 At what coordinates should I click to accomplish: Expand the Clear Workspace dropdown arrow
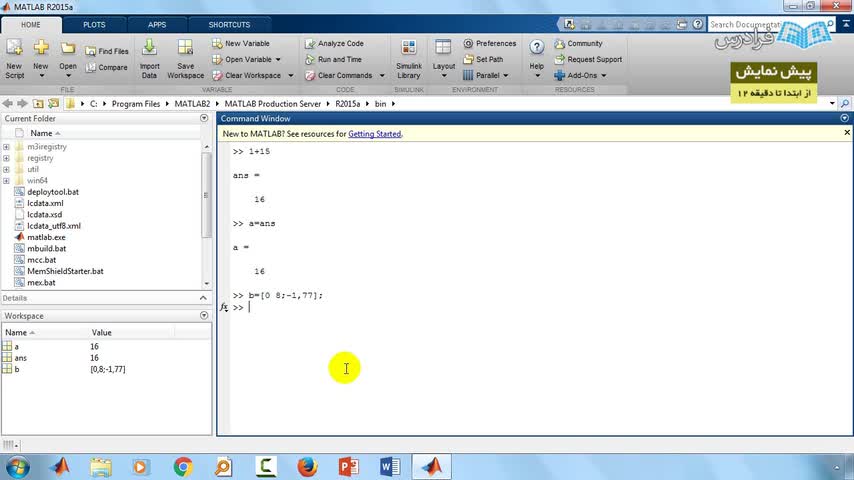click(x=290, y=76)
